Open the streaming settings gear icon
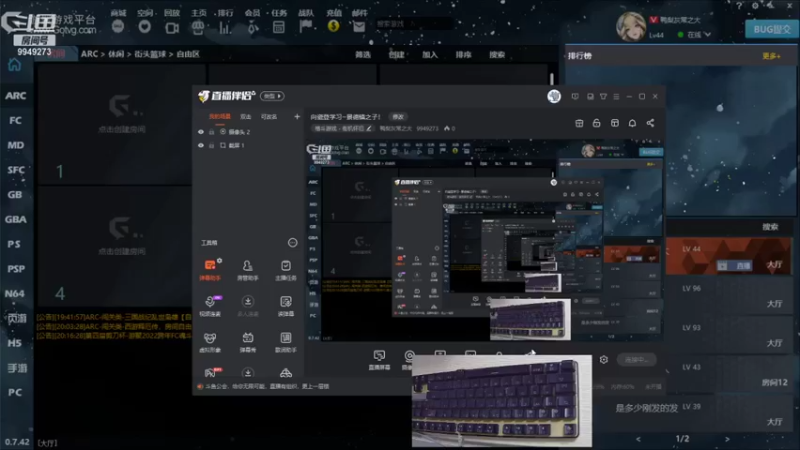 [x=604, y=360]
